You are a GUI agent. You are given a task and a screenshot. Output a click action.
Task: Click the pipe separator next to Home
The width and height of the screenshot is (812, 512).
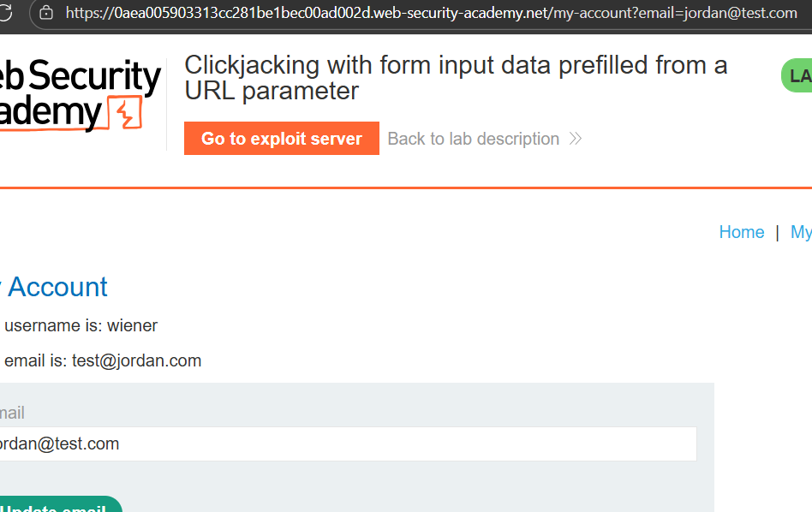(777, 232)
